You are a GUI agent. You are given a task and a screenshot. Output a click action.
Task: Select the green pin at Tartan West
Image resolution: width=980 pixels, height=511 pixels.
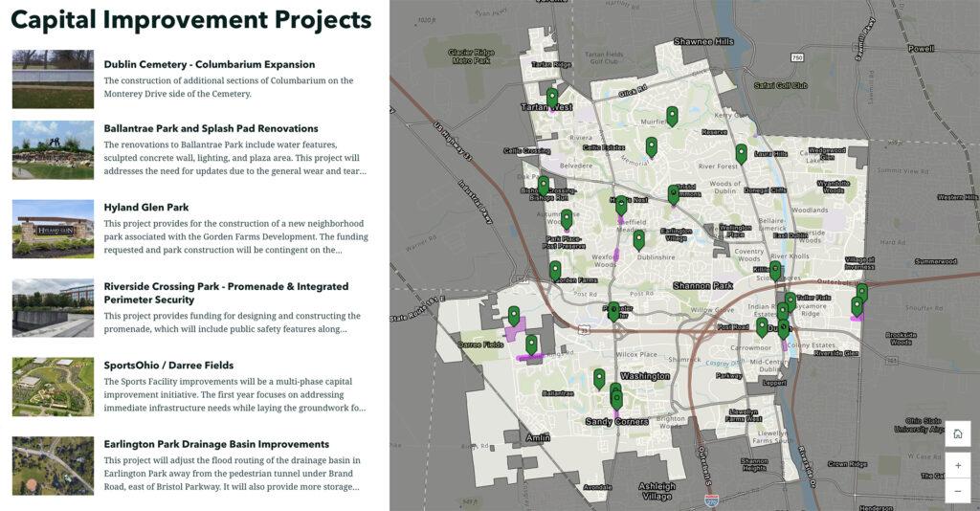pos(552,97)
